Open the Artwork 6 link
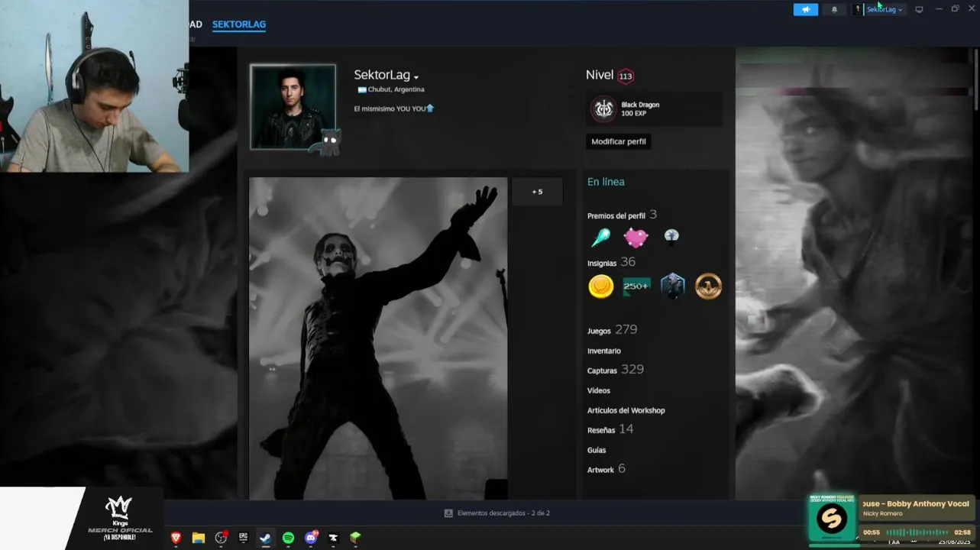 [606, 469]
